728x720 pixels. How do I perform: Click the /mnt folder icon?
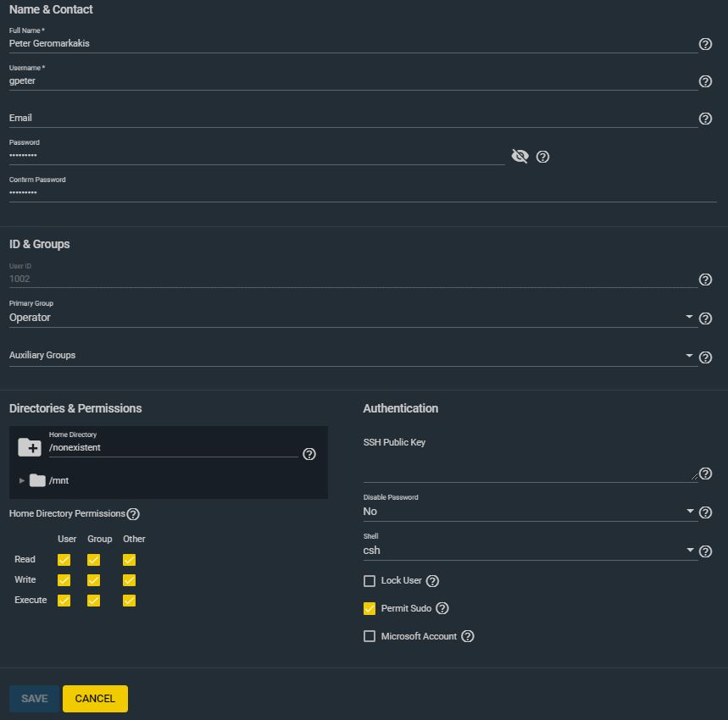(x=37, y=480)
